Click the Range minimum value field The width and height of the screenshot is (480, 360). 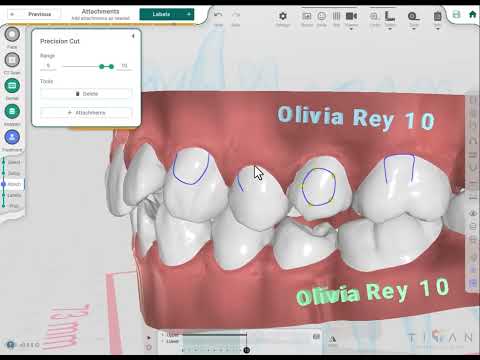point(48,66)
